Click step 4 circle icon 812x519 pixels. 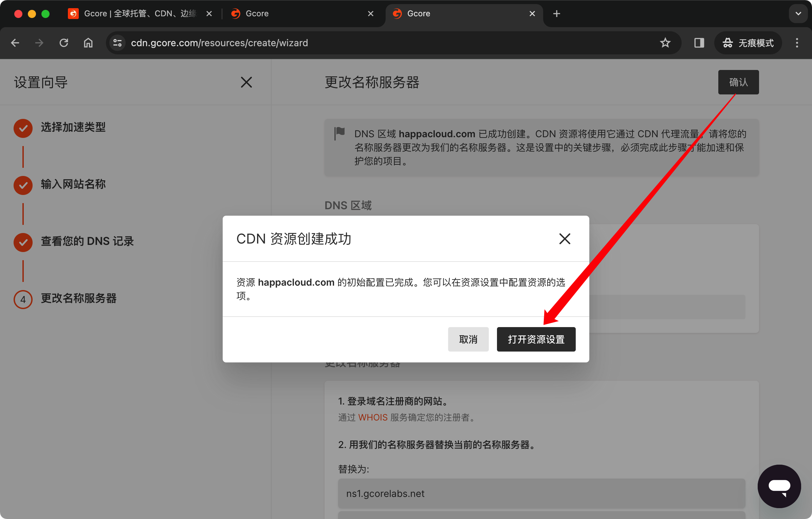(x=23, y=299)
